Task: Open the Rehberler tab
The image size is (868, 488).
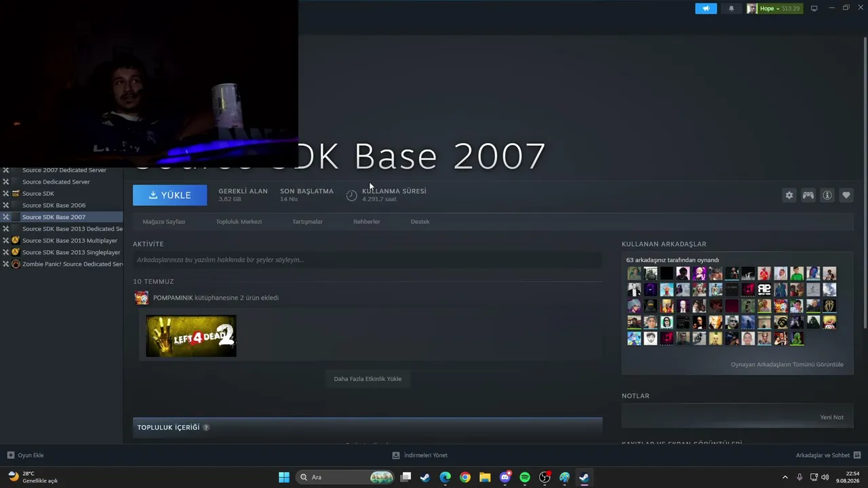Action: click(366, 222)
